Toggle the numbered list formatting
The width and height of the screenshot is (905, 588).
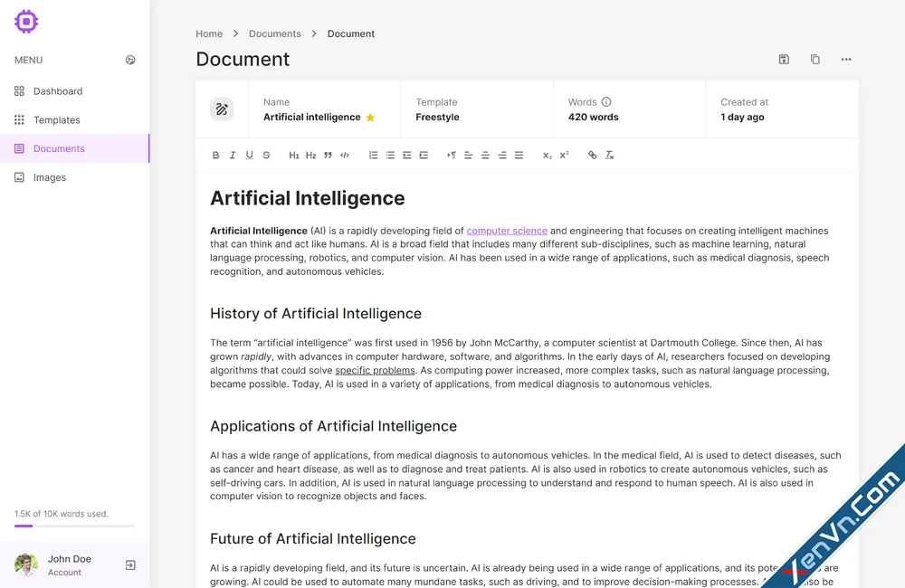tap(373, 155)
